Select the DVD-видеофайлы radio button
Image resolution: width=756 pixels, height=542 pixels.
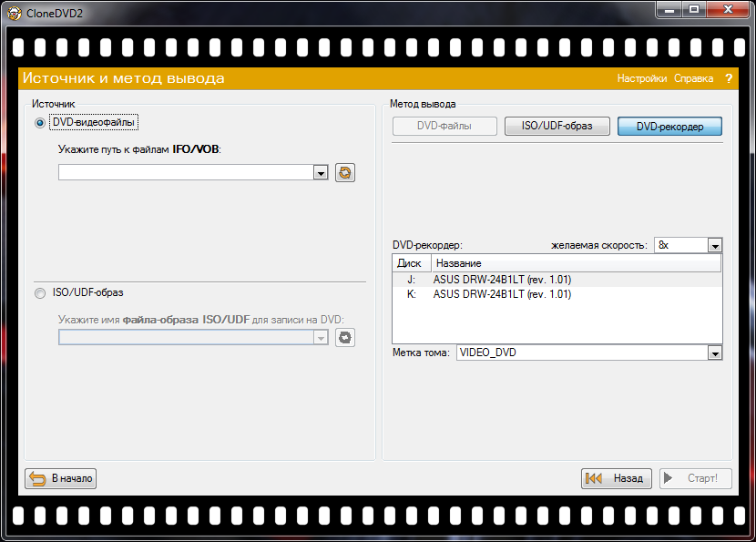coord(40,123)
